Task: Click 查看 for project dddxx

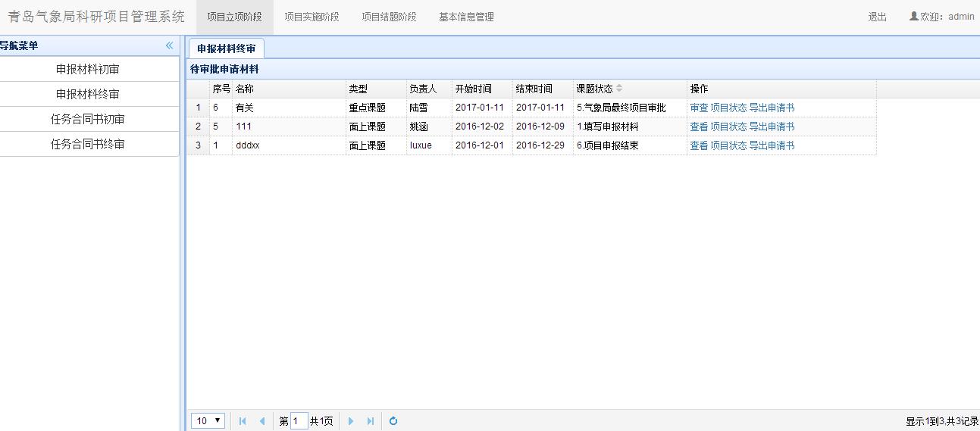Action: tap(699, 145)
